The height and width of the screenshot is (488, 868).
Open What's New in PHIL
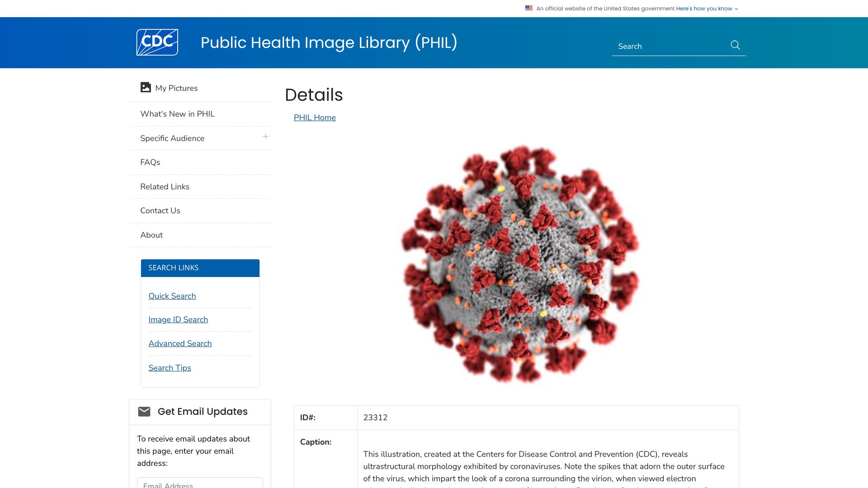tap(200, 114)
